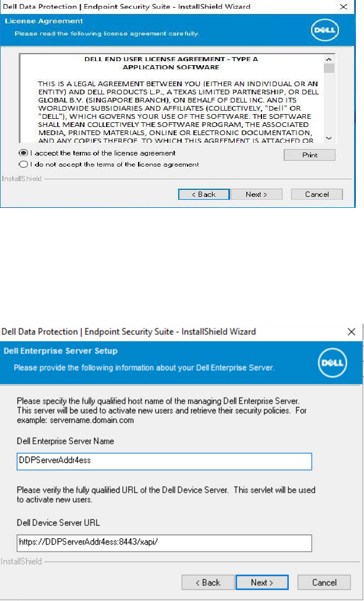This screenshot has height=601, width=364.
Task: Select 'I accept the terms' radio button
Action: click(x=24, y=153)
